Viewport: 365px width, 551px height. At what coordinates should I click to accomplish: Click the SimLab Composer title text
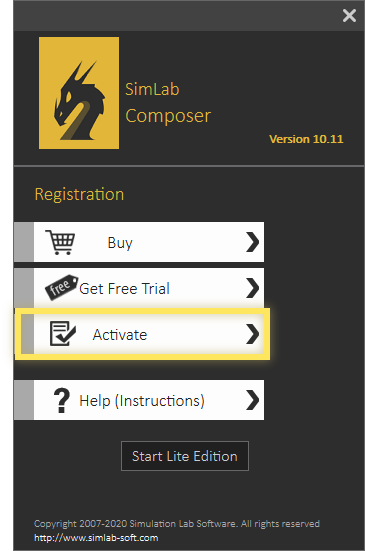click(168, 103)
